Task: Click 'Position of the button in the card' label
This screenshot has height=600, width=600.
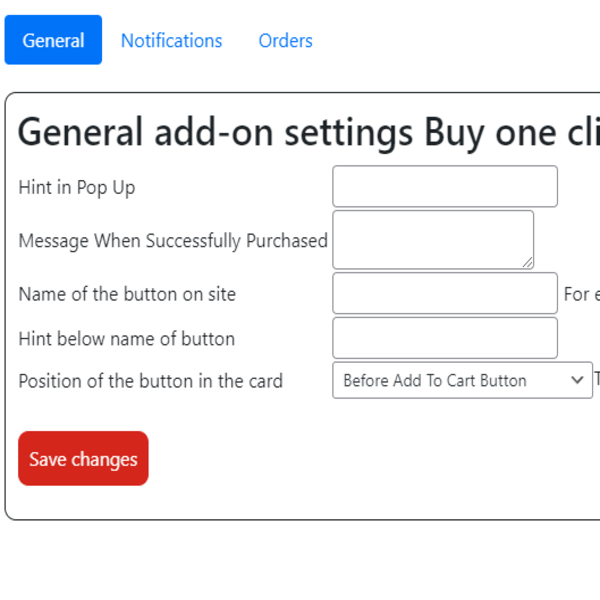Action: click(150, 381)
